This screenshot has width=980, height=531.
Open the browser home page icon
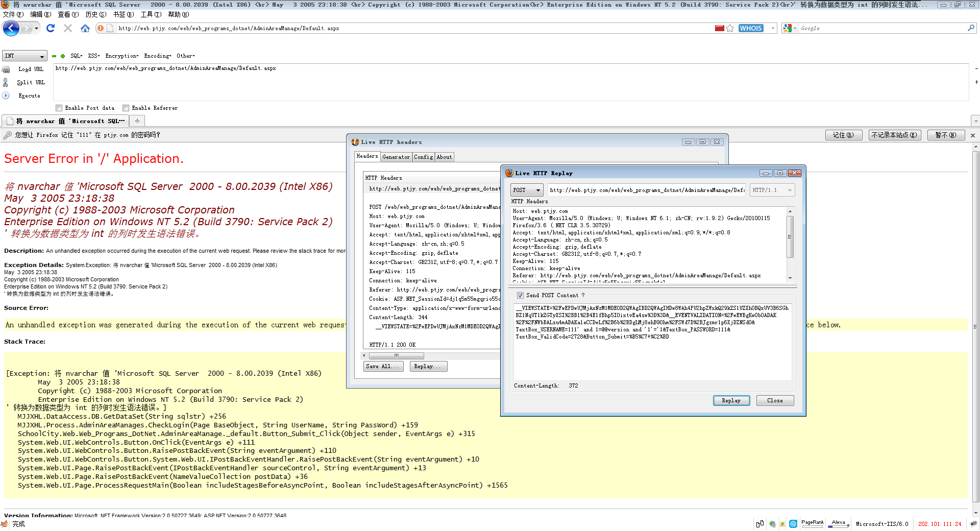[85, 28]
